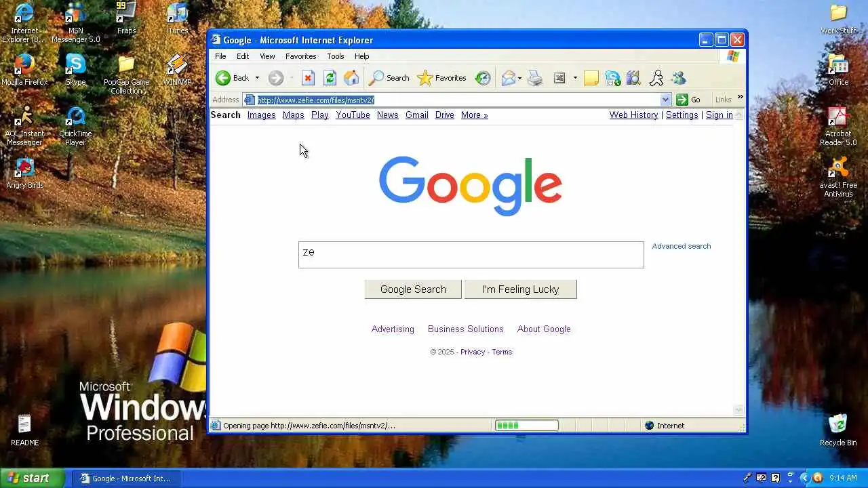The width and height of the screenshot is (868, 488).
Task: Click the Internet zone indicator in status bar
Action: click(665, 426)
